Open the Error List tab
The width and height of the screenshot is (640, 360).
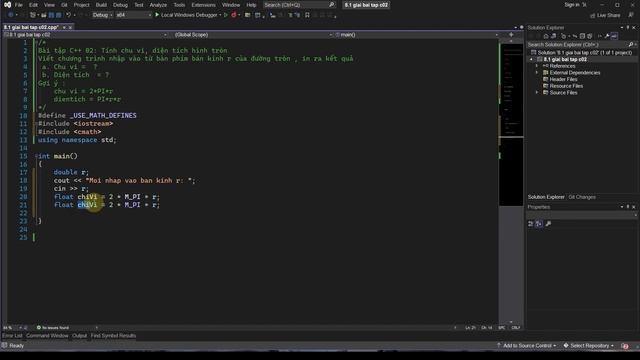12,336
